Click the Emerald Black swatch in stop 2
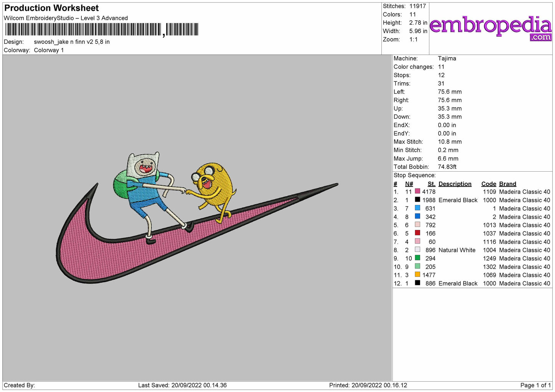555x392 pixels. (x=417, y=200)
